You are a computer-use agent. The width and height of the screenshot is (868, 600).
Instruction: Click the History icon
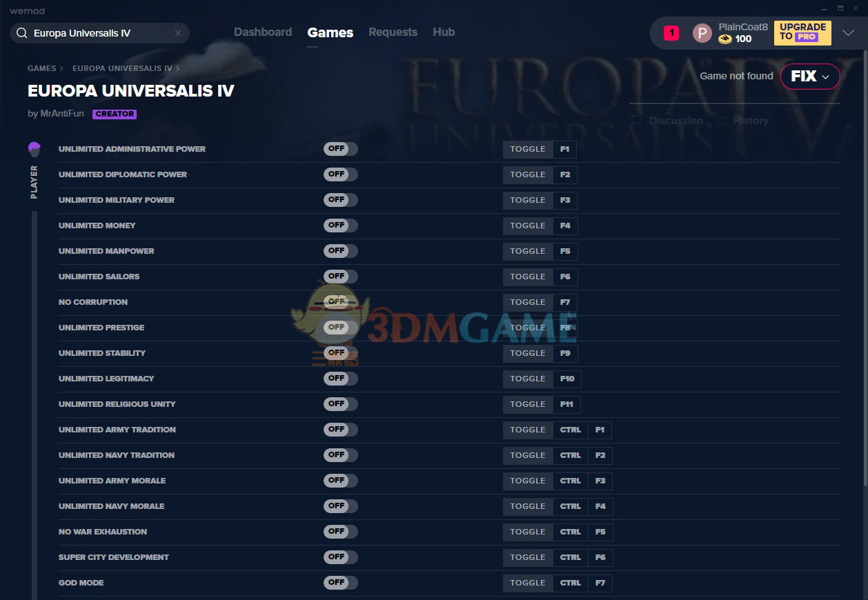(722, 120)
